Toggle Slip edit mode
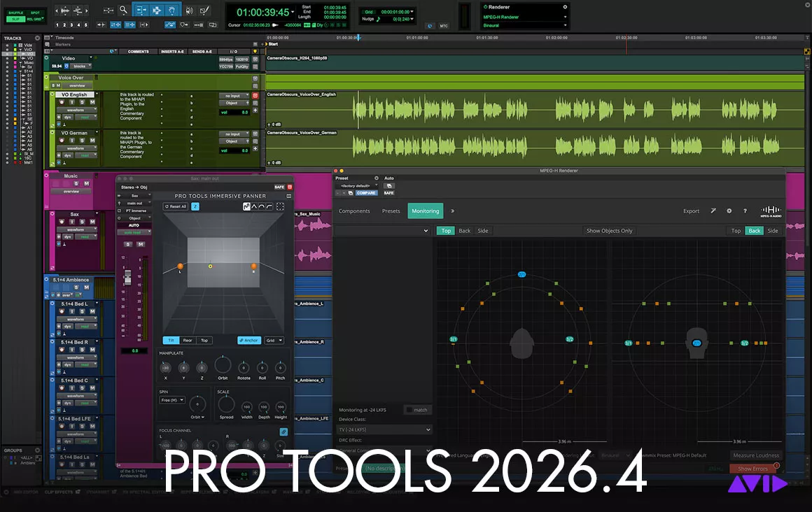The width and height of the screenshot is (812, 512). (15, 19)
